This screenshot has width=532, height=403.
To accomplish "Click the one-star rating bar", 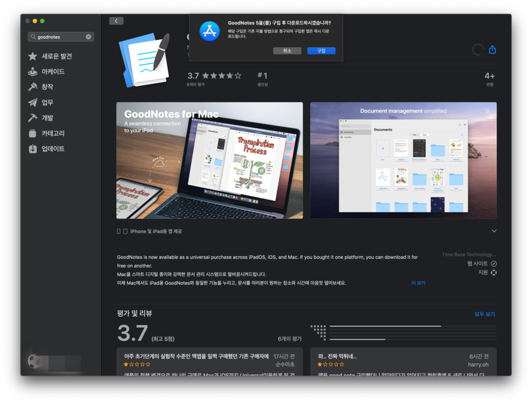I will (413, 339).
